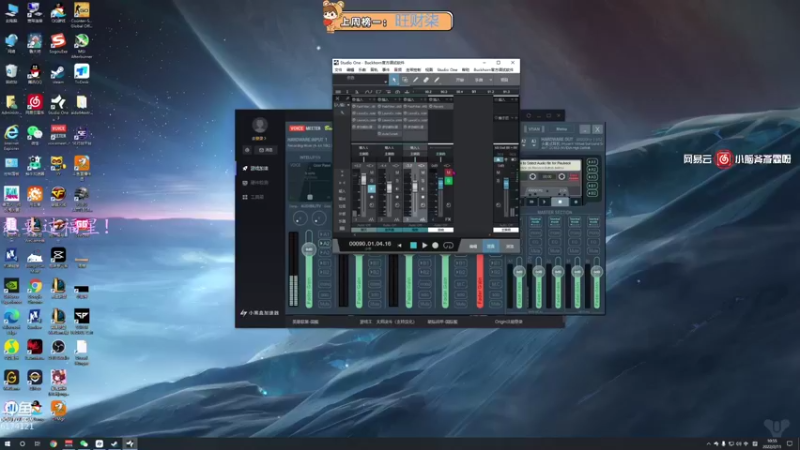
Task: Open MSI Afterburner desktop icon
Action: click(82, 45)
